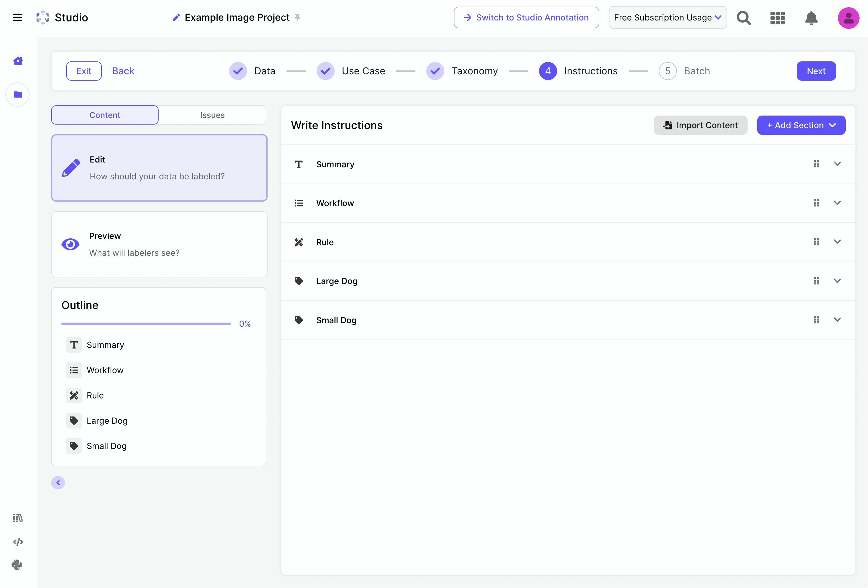Image resolution: width=868 pixels, height=588 pixels.
Task: Click the search magnifier icon
Action: point(743,17)
